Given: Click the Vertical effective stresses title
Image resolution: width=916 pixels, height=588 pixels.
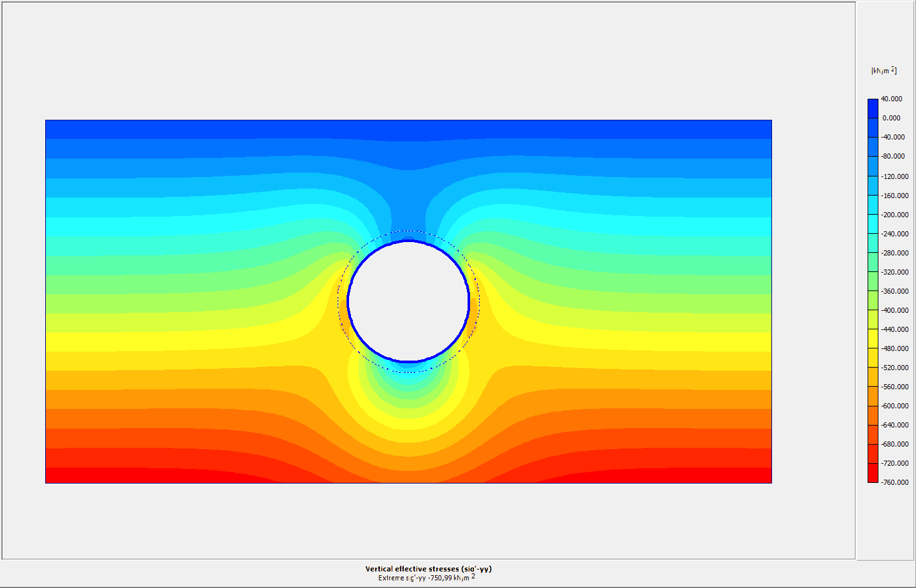Looking at the screenshot, I should pyautogui.click(x=429, y=569).
